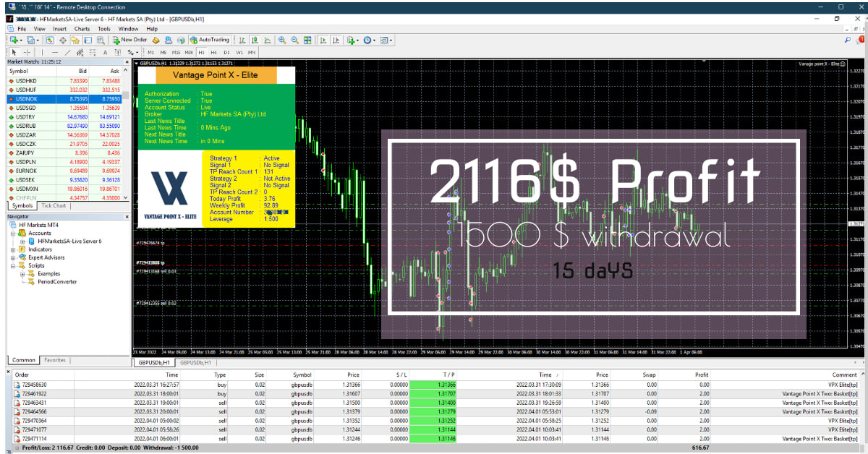Open the Profiles toolbar icon
This screenshot has height=454, width=868.
31,40
